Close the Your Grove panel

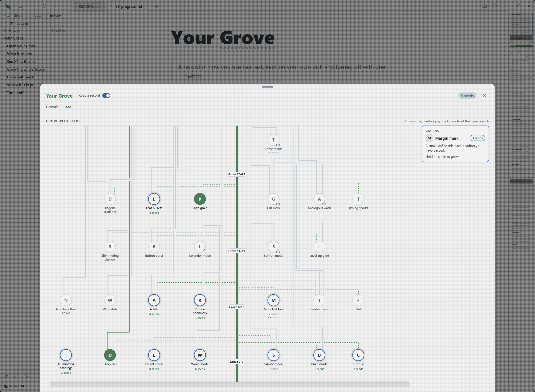pos(484,96)
